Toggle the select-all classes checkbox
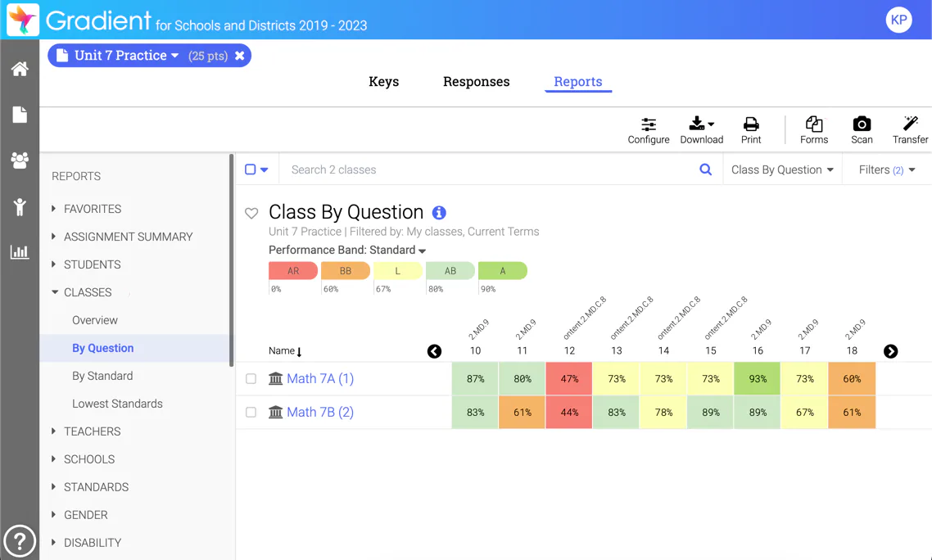This screenshot has height=560, width=932. 251,169
